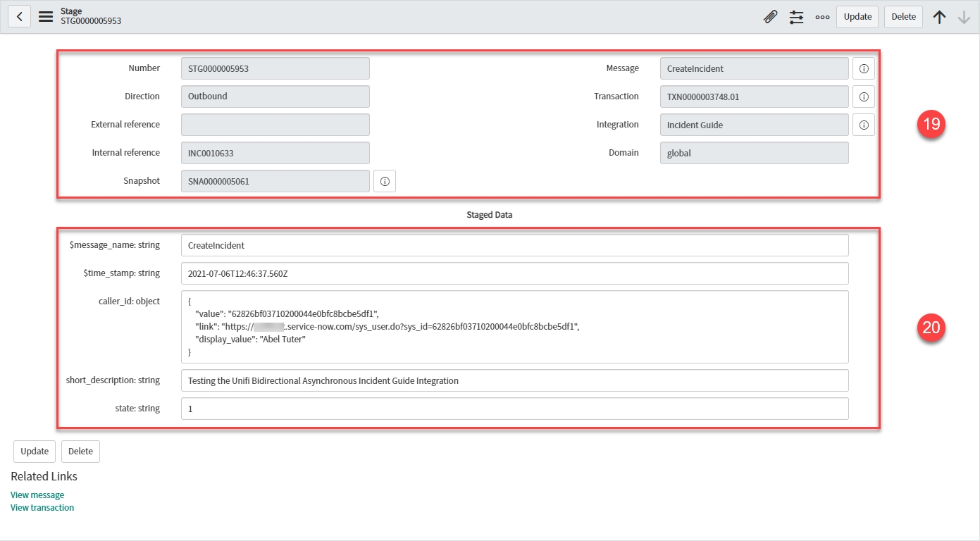Focus the $time_stamp input field
980x541 pixels.
coord(514,273)
